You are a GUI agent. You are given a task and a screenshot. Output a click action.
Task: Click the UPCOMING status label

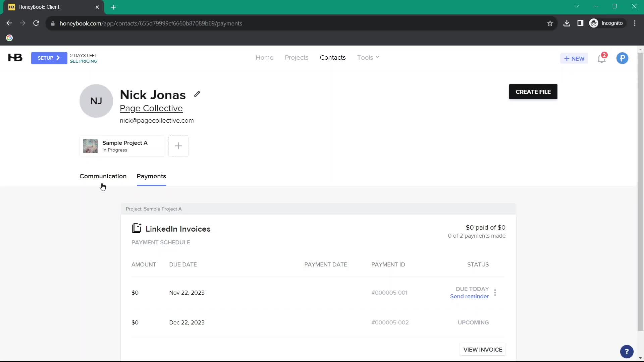(x=473, y=322)
